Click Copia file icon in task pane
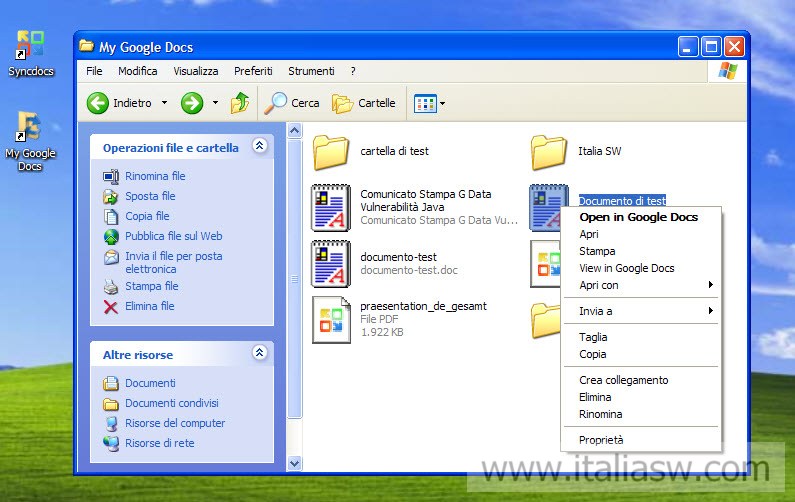 click(111, 217)
